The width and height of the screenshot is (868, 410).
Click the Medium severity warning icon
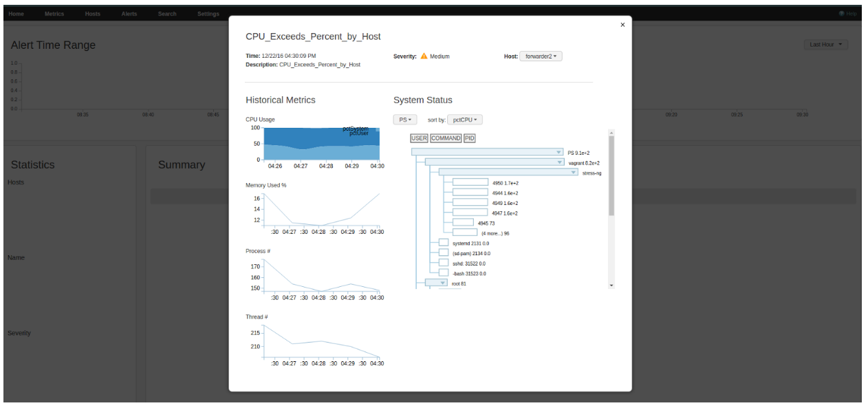(424, 56)
